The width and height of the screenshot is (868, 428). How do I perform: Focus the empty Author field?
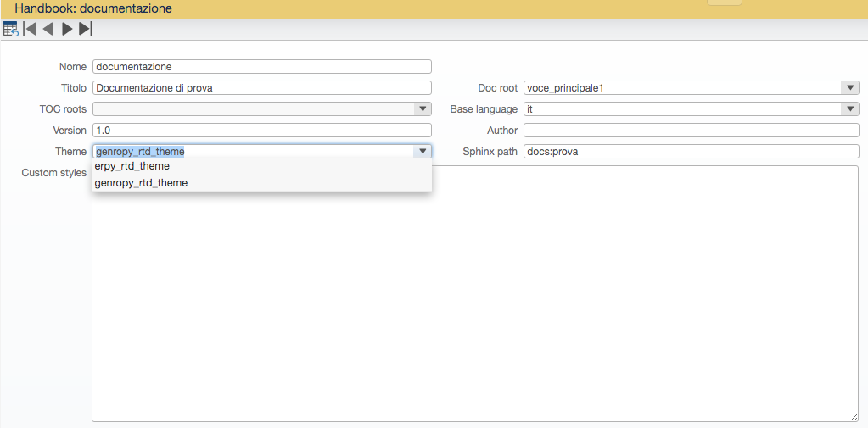coord(692,130)
